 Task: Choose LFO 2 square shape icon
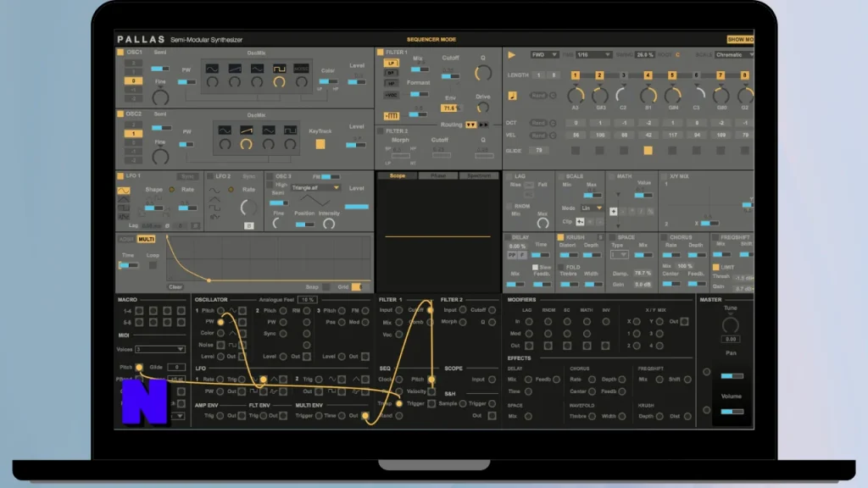coord(214,208)
